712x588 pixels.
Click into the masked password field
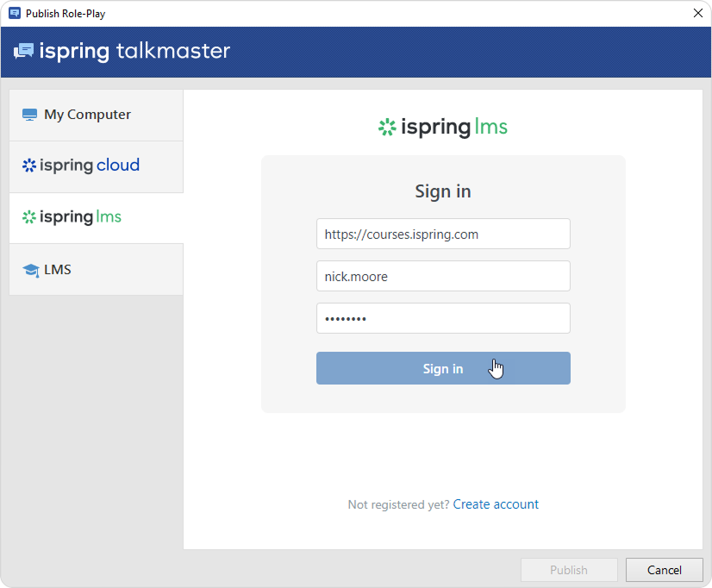[443, 318]
